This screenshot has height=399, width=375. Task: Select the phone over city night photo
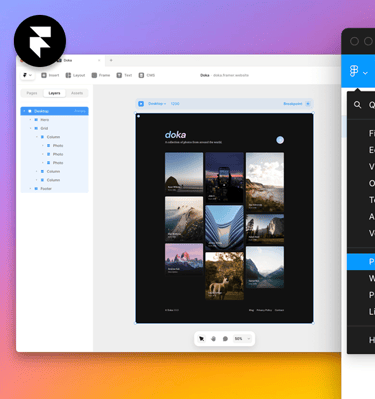pyautogui.click(x=224, y=178)
